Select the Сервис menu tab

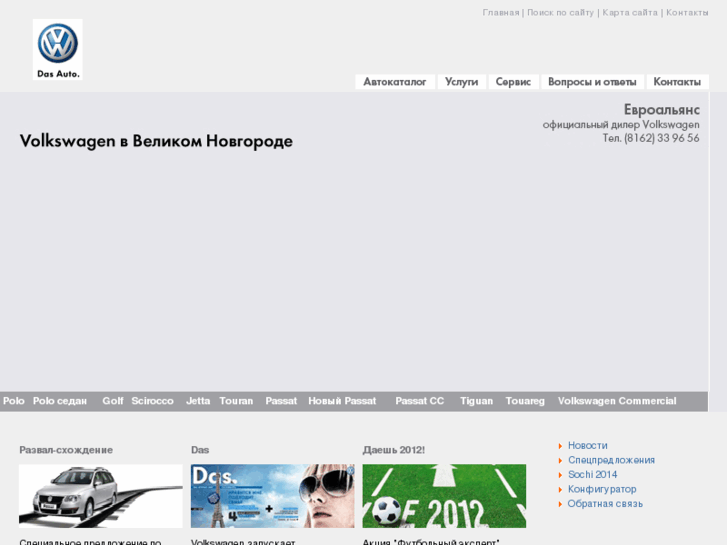click(x=513, y=82)
